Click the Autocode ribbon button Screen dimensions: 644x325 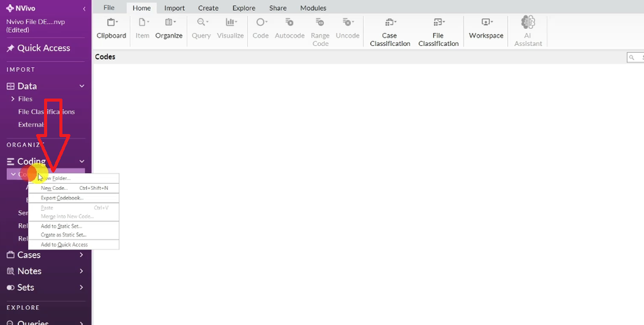point(289,29)
